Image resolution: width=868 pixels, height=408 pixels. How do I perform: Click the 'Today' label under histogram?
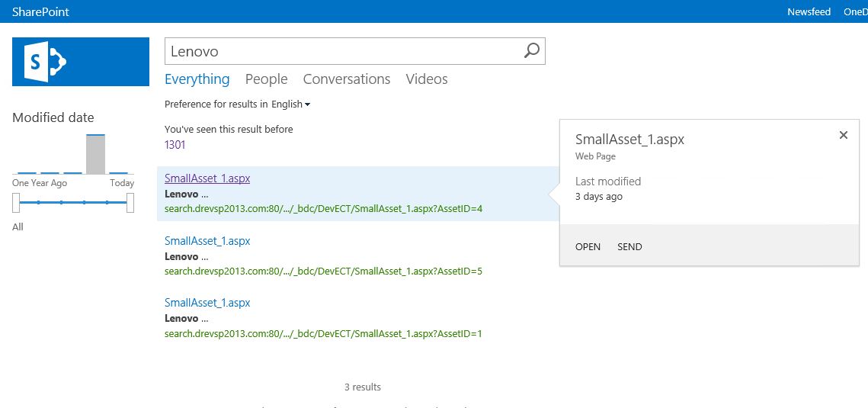[122, 183]
